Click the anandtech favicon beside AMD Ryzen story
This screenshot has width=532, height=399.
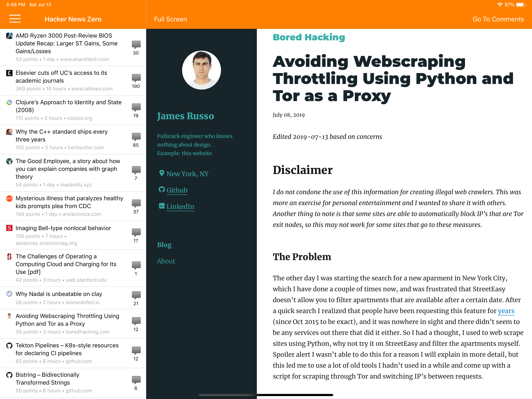pos(9,36)
